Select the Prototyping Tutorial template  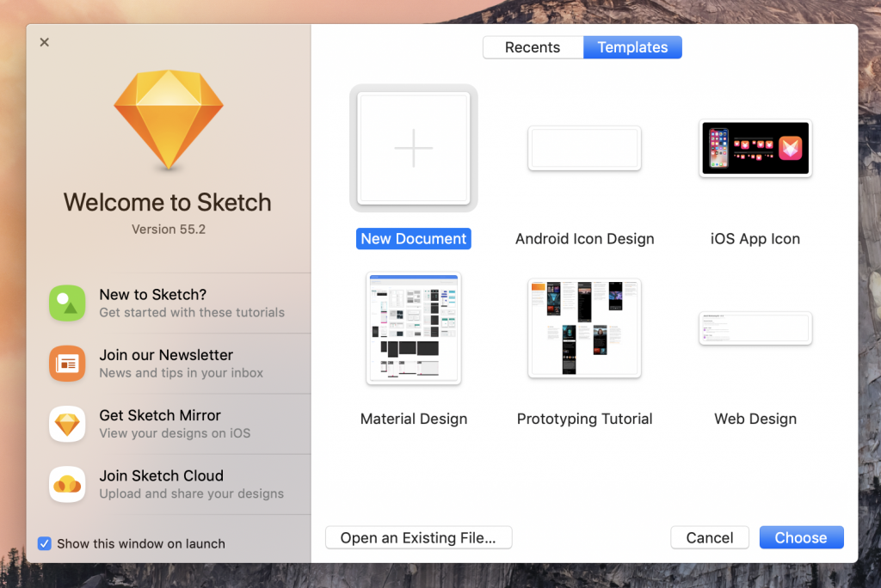(x=584, y=328)
